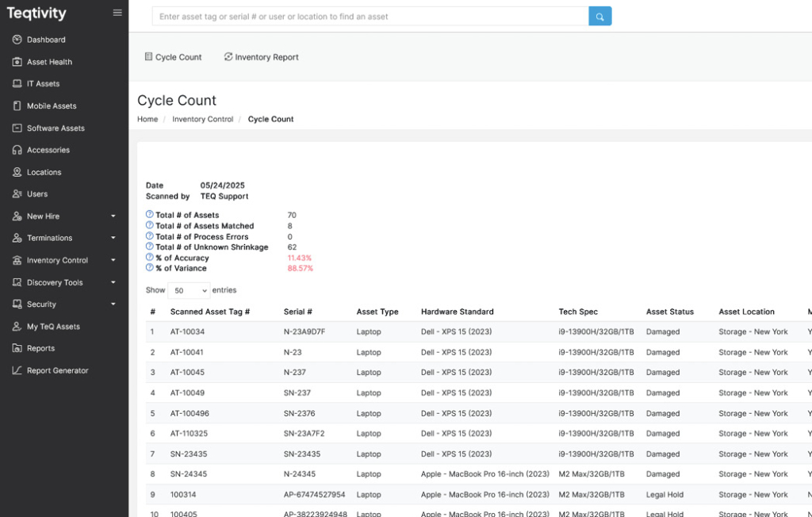Click the Locations pin icon

[x=17, y=172]
